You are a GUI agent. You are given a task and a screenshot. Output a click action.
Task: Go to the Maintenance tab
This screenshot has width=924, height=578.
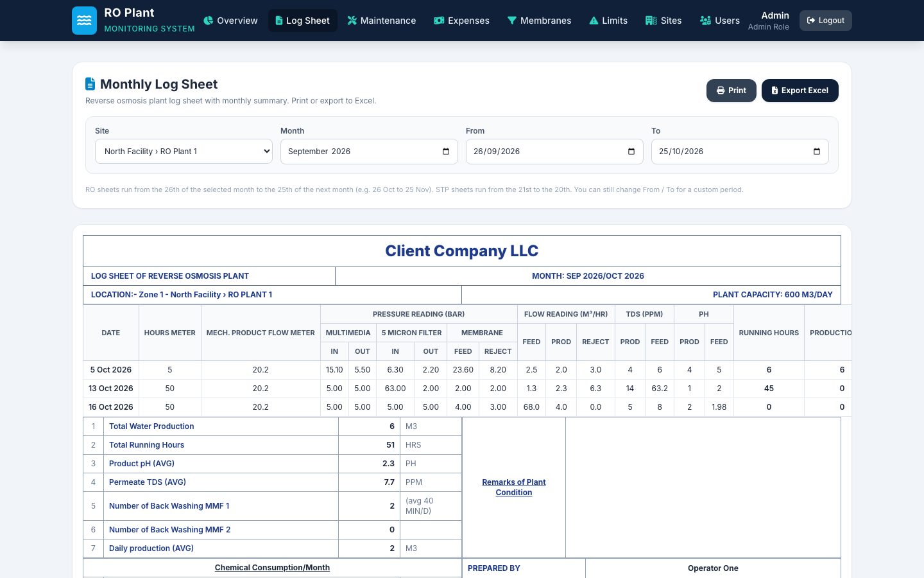point(382,21)
